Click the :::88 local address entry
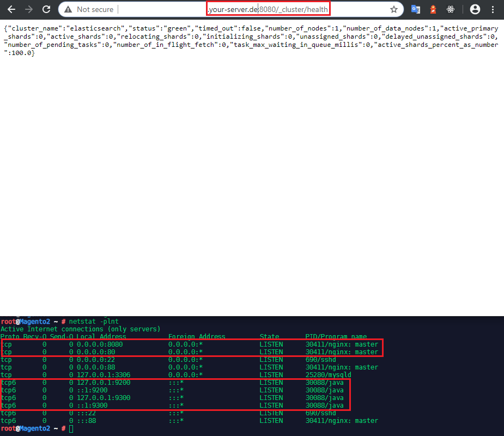Image resolution: width=504 pixels, height=436 pixels. [86, 420]
